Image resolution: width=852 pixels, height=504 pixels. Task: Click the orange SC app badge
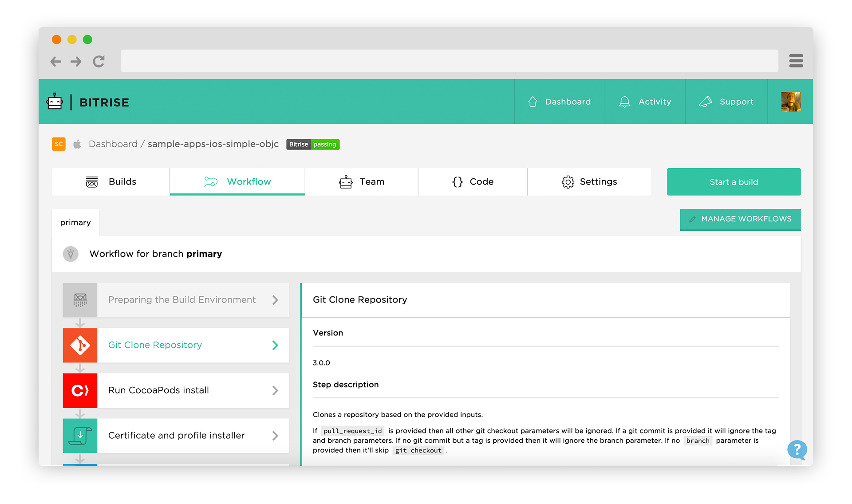click(x=59, y=144)
